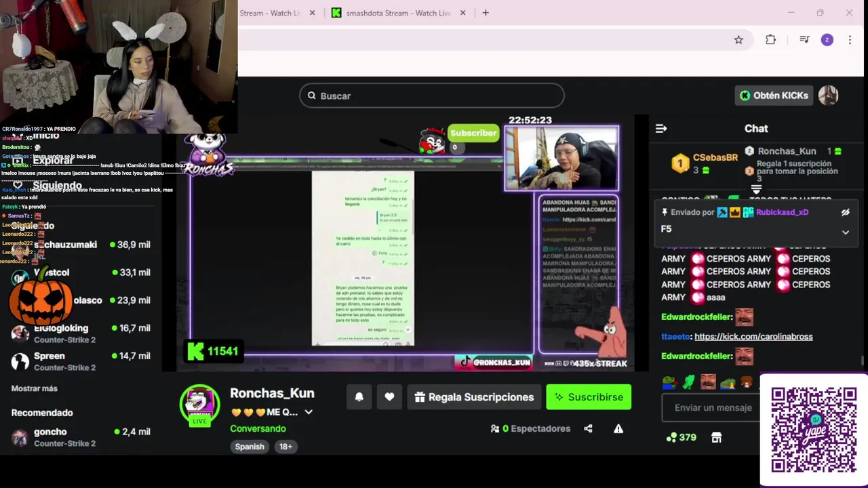The width and height of the screenshot is (868, 488).
Task: Click the 18+ tag
Action: click(285, 447)
